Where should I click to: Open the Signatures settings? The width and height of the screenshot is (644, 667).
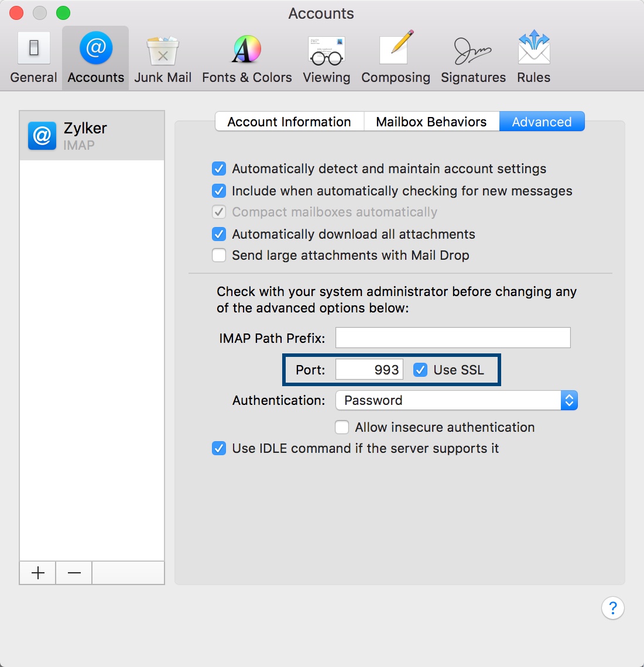[473, 56]
